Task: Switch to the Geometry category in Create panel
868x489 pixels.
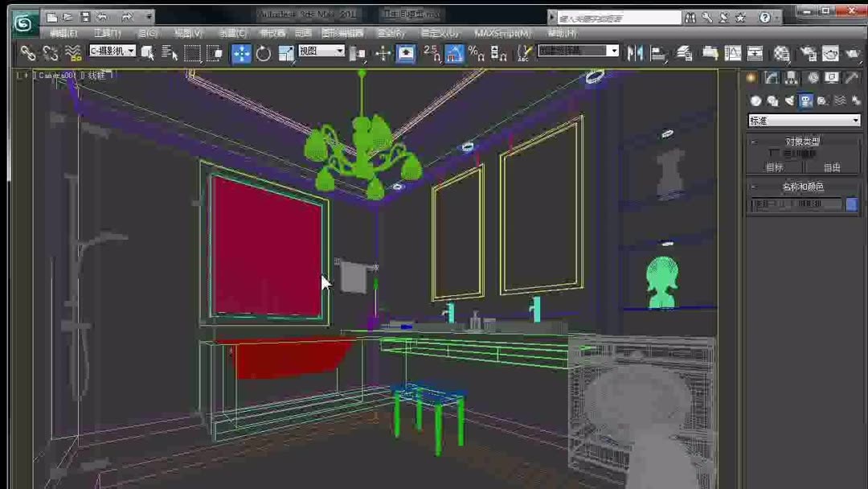Action: pos(755,101)
